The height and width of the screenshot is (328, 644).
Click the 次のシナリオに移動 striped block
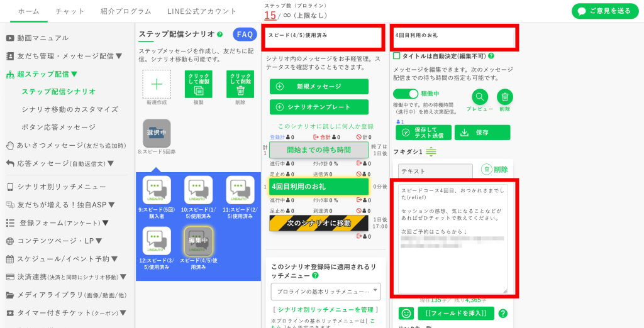click(x=319, y=223)
